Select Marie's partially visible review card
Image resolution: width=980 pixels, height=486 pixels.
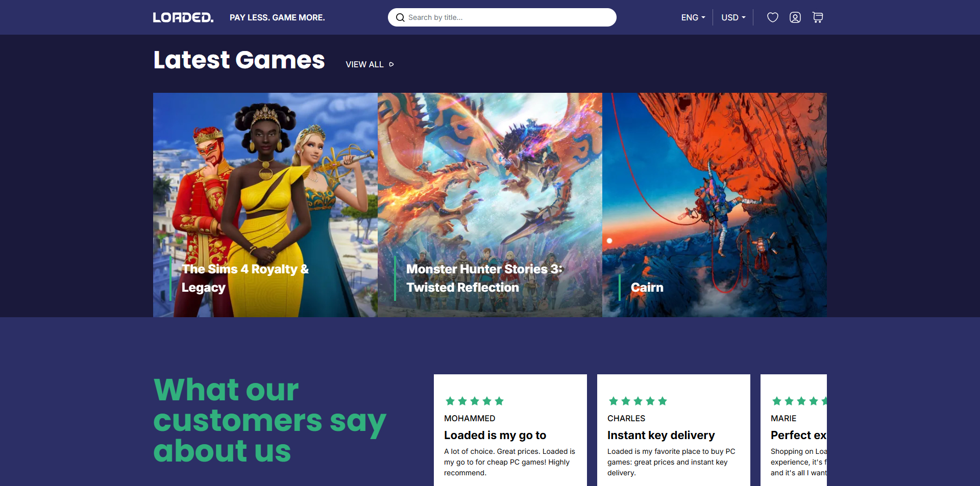pyautogui.click(x=794, y=430)
